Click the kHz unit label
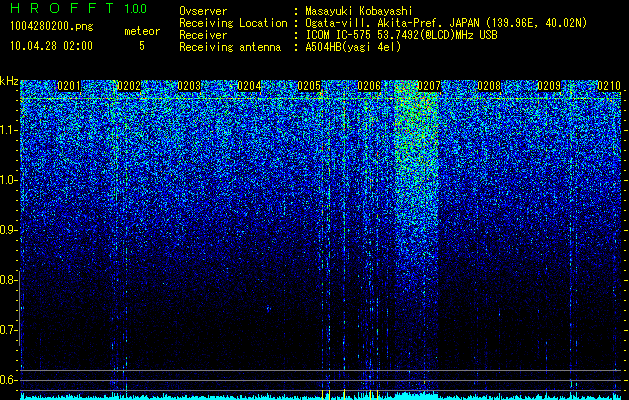The width and height of the screenshot is (629, 400). click(x=9, y=81)
